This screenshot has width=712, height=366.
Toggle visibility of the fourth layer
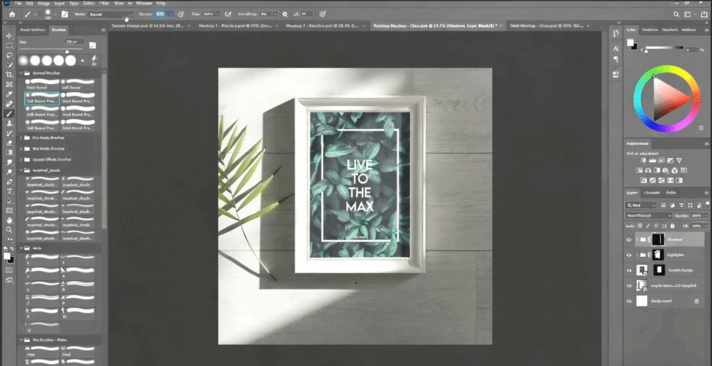pyautogui.click(x=629, y=286)
